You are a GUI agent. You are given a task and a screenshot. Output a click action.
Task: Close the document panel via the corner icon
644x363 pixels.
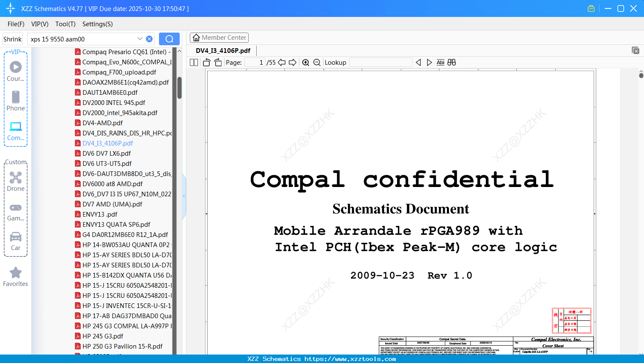coord(636,50)
